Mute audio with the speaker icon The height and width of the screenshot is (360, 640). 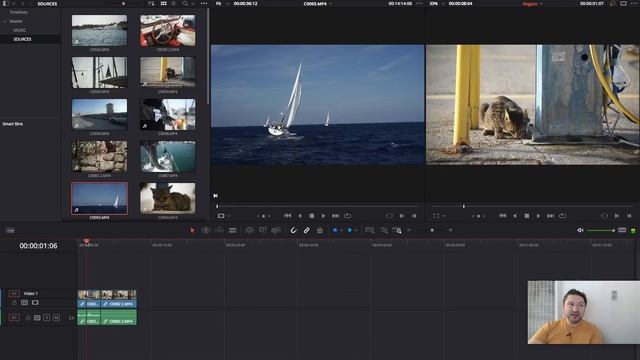click(x=580, y=230)
